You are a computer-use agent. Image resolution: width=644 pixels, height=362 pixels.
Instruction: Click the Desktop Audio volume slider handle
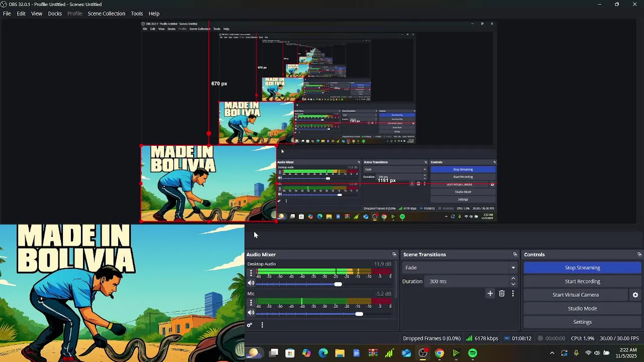tap(338, 284)
